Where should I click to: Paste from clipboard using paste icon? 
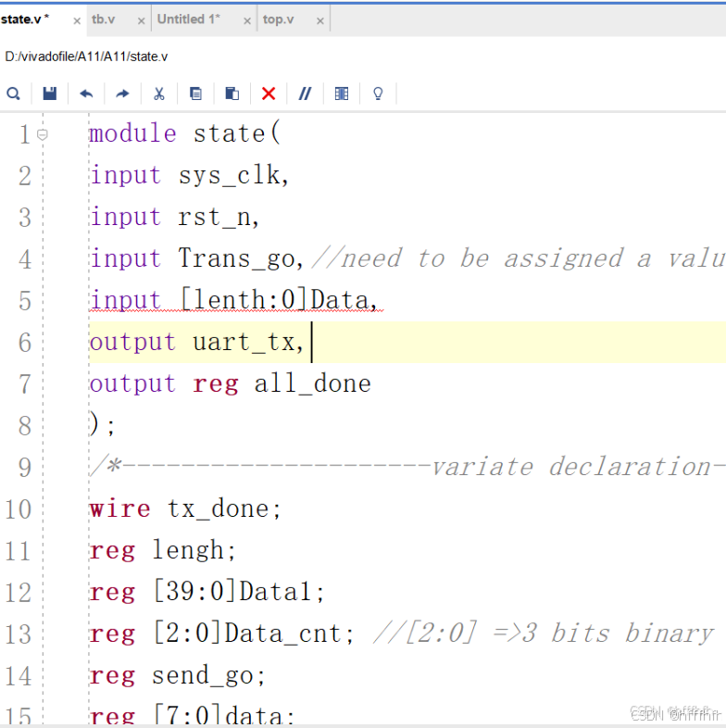tap(232, 94)
